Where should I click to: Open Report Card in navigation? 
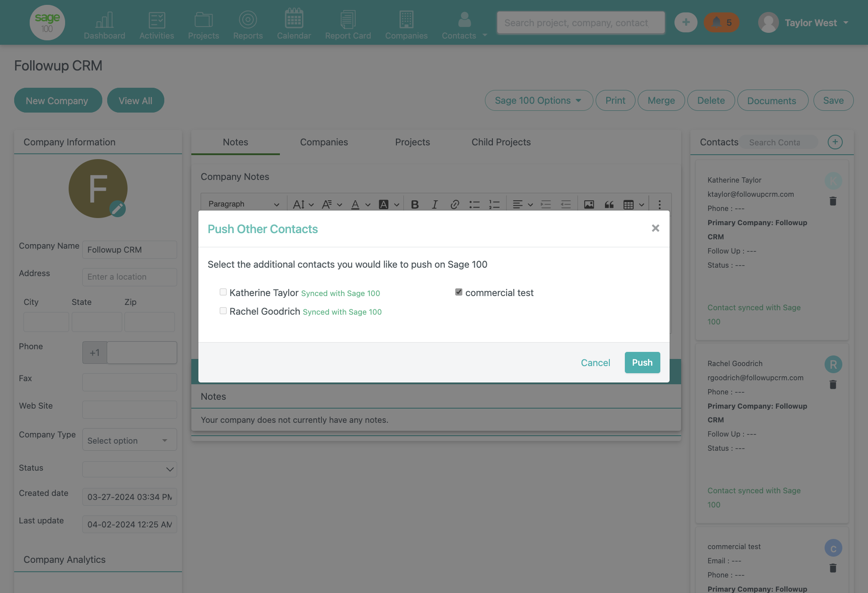pos(348,25)
